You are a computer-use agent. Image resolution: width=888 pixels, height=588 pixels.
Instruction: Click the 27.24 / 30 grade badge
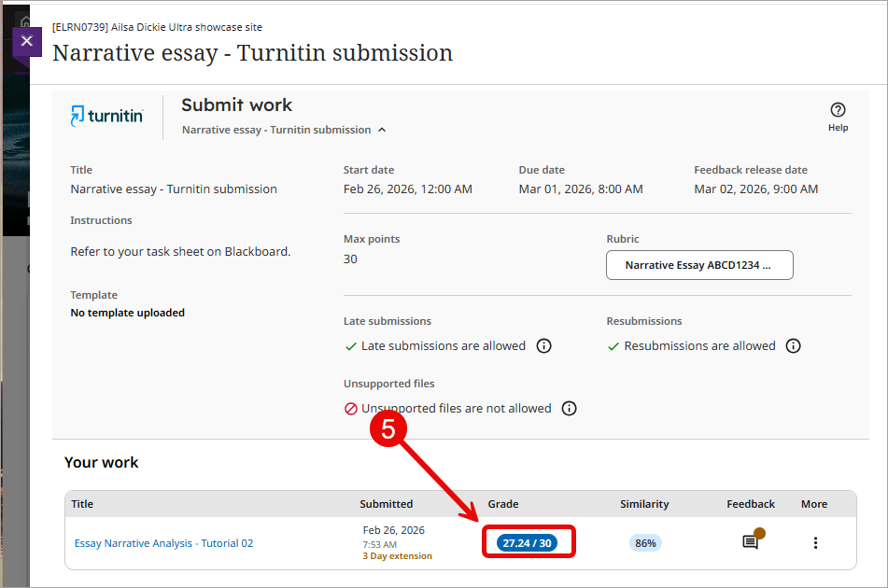(529, 543)
